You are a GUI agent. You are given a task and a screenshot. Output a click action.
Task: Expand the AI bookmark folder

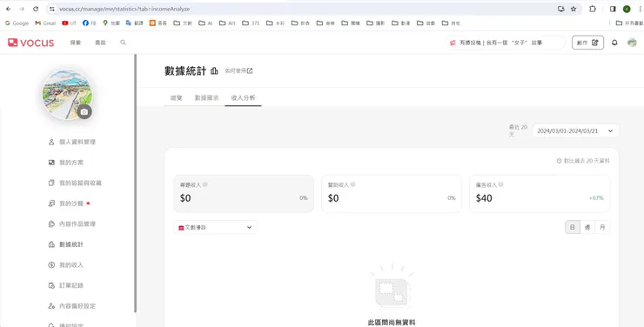[205, 23]
